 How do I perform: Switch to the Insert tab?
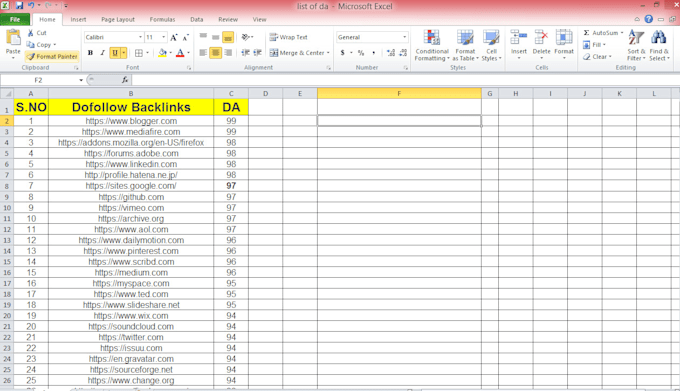tap(78, 20)
